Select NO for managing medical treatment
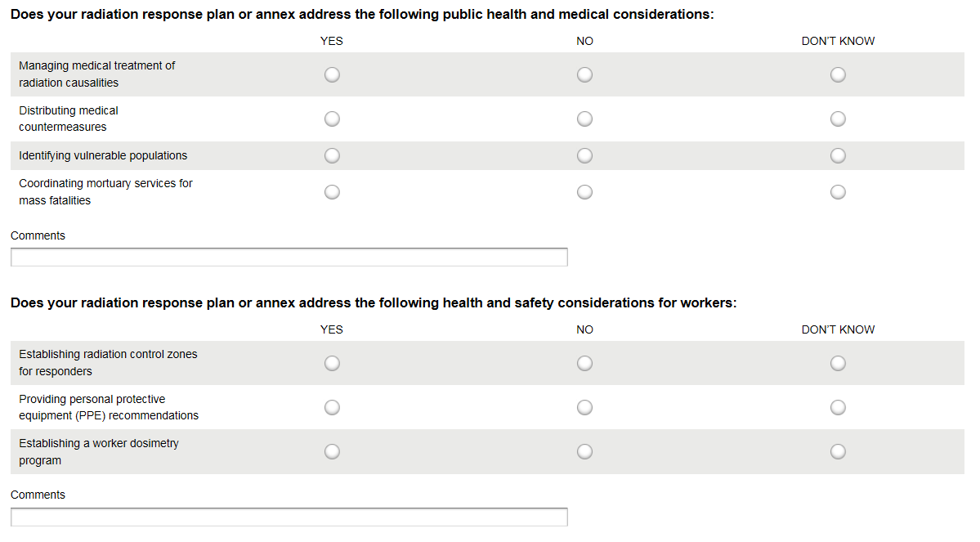The height and width of the screenshot is (542, 980). (584, 75)
